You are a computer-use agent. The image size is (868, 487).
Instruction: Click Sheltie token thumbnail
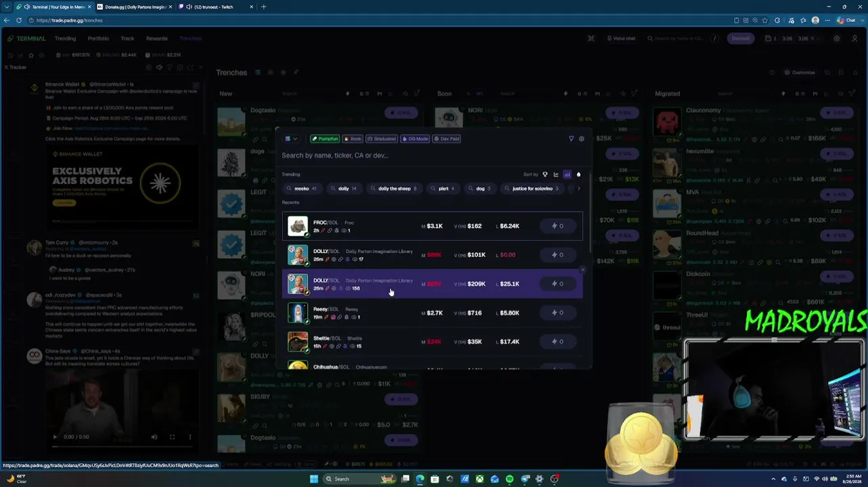(x=298, y=342)
